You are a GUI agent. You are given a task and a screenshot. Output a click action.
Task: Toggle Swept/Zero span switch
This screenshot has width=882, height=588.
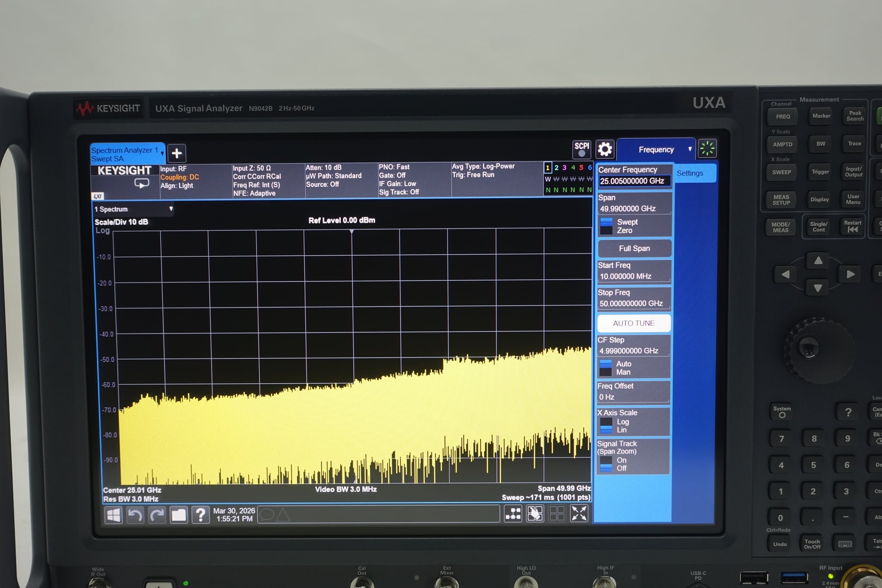click(x=606, y=226)
